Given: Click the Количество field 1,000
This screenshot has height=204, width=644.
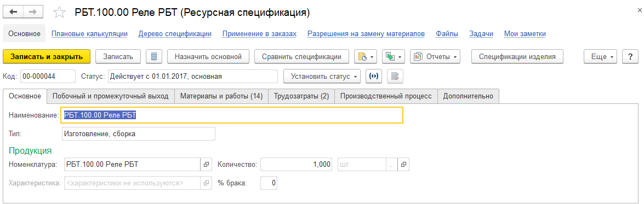Looking at the screenshot, I should click(x=297, y=164).
